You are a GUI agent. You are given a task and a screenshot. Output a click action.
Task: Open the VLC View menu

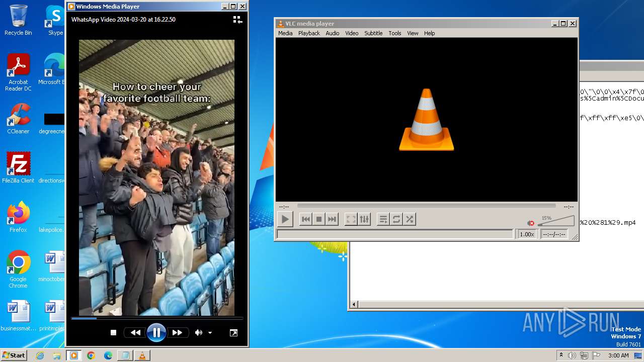click(x=413, y=33)
